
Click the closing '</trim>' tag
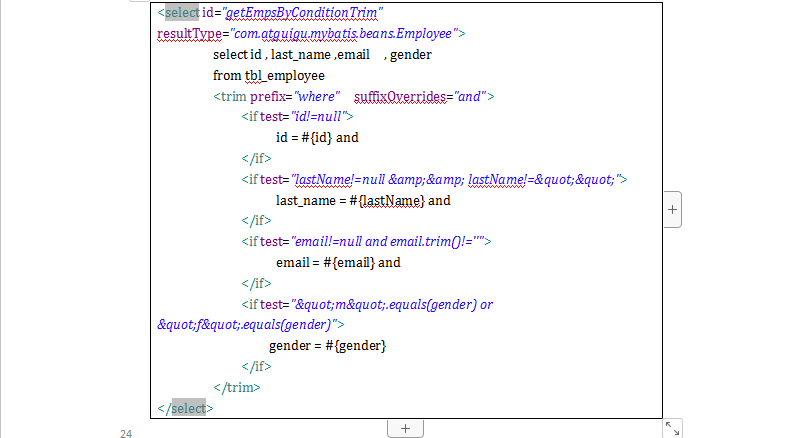point(237,387)
